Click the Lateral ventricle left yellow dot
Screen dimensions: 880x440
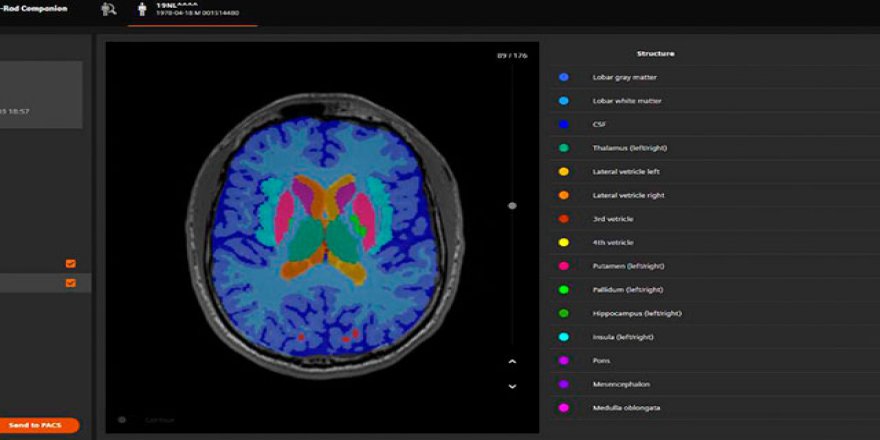point(564,172)
